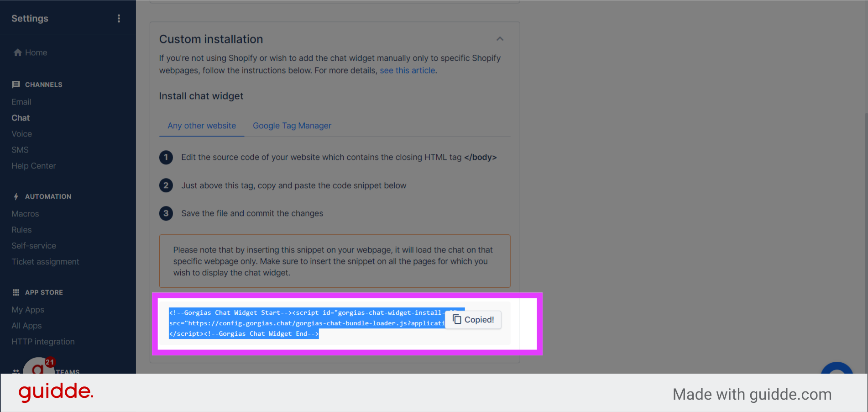Switch to the Google Tag Manager tab
Image resolution: width=868 pixels, height=412 pixels.
[x=292, y=126]
